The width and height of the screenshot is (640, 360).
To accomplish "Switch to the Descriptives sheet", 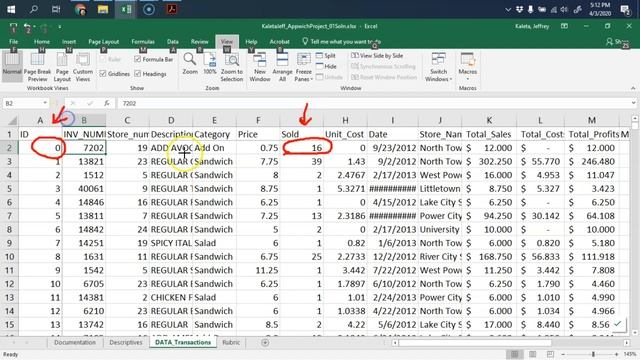I will click(x=126, y=342).
